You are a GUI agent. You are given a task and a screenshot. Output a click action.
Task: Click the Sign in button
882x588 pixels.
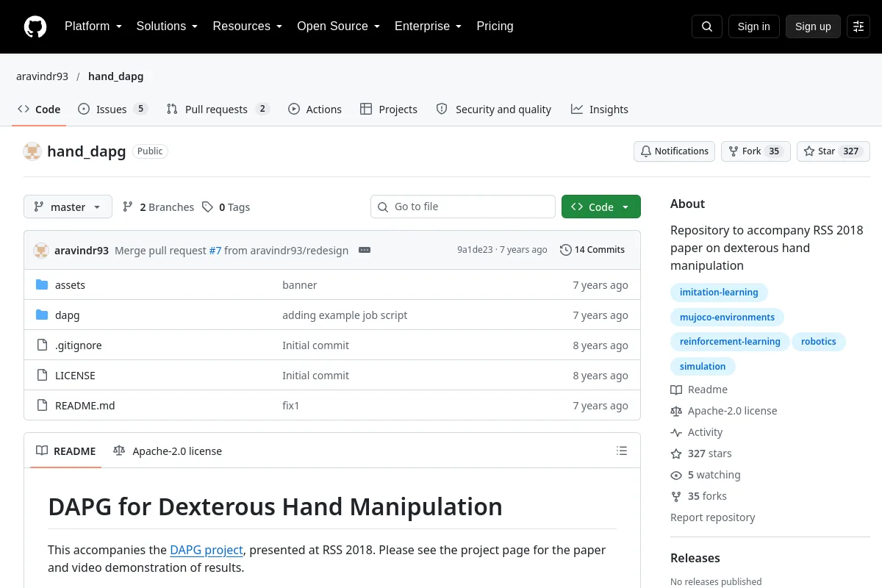(x=753, y=26)
